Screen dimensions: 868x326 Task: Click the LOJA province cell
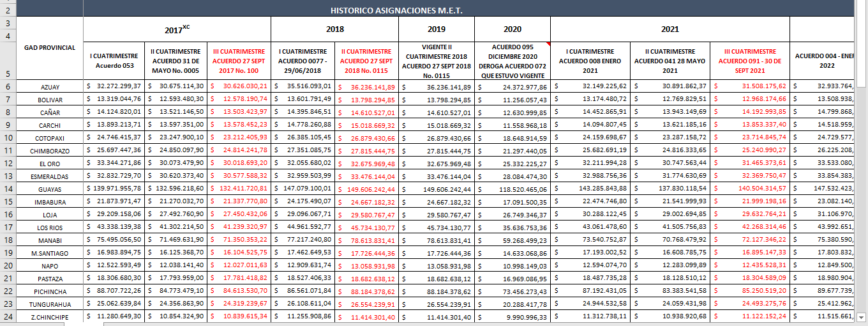tap(50, 214)
